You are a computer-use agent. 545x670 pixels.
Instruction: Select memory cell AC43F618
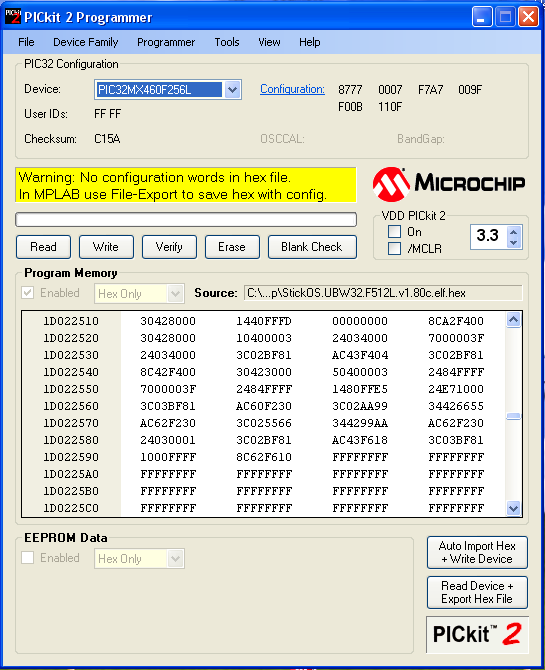360,440
